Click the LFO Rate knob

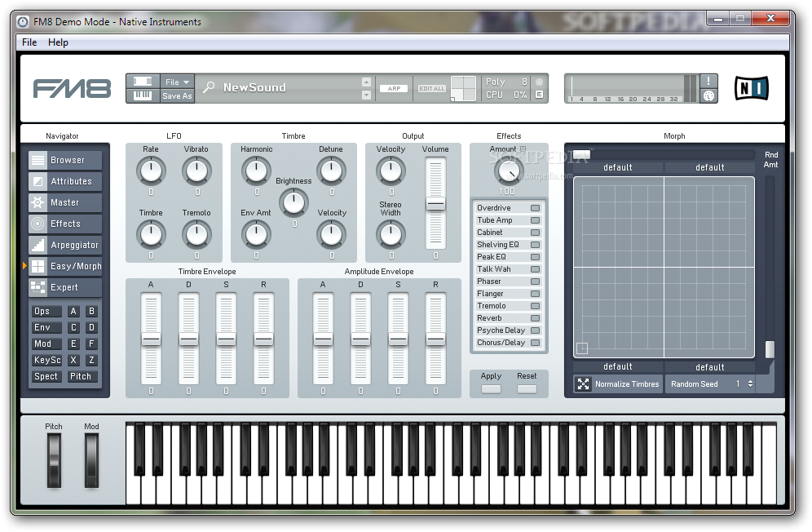coord(151,171)
